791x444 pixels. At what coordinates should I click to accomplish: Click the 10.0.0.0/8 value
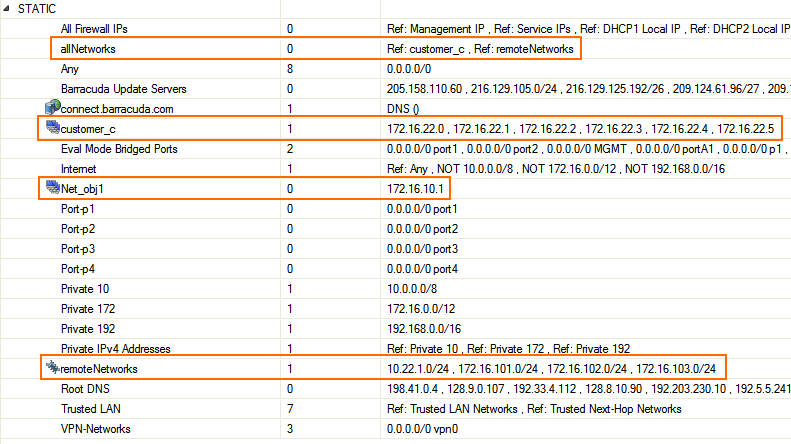click(412, 289)
